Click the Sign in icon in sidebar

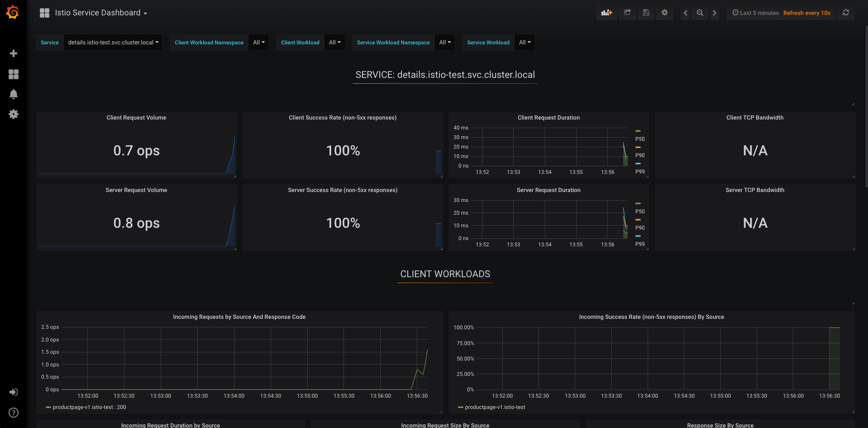pos(14,392)
